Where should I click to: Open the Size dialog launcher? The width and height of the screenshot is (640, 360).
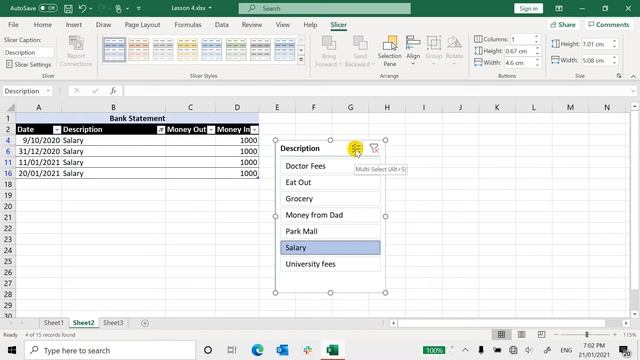pos(619,76)
